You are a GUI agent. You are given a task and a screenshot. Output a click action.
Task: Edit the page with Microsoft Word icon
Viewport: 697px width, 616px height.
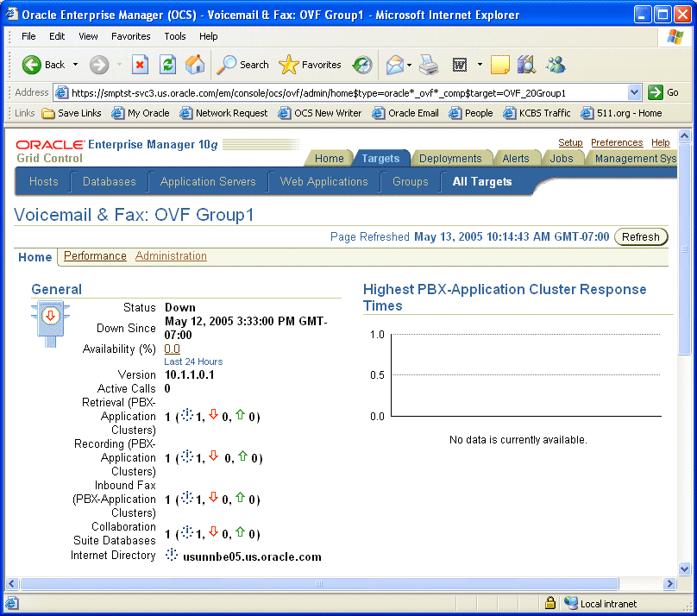click(x=458, y=65)
